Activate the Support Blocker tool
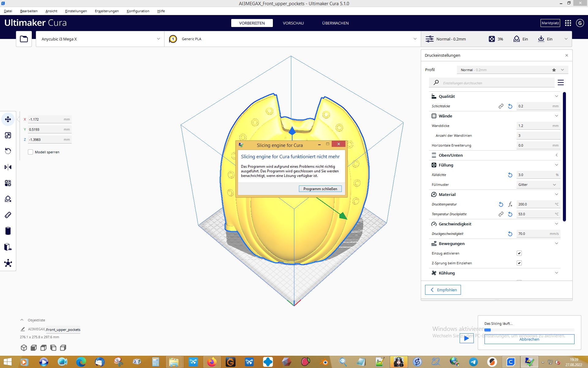This screenshot has height=368, width=588. pos(8,199)
